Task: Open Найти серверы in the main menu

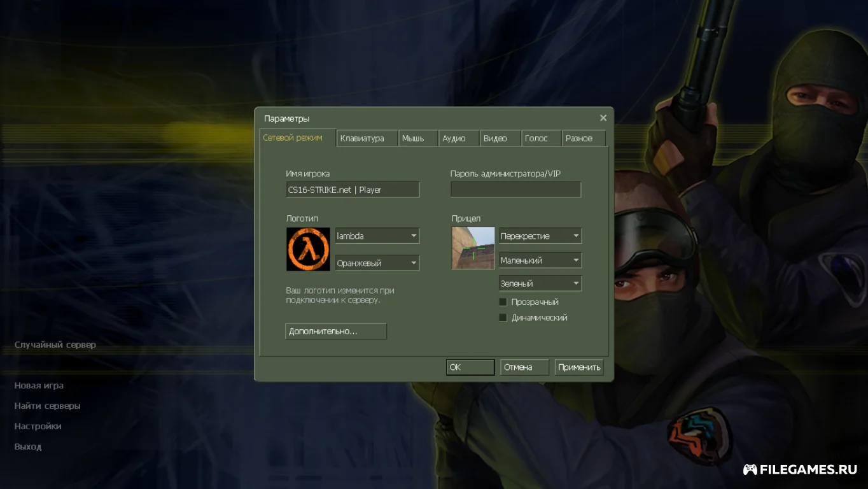Action: point(47,406)
